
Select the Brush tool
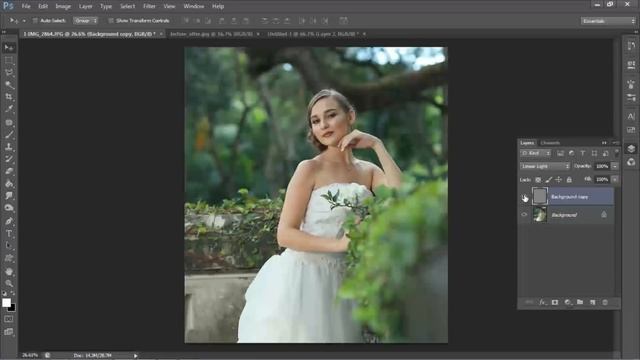coord(9,134)
